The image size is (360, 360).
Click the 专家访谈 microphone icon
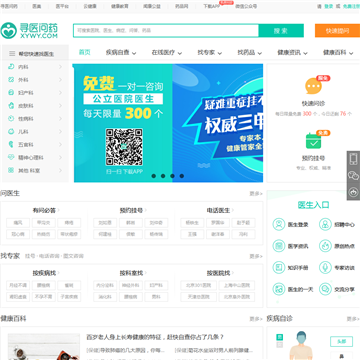325,267
